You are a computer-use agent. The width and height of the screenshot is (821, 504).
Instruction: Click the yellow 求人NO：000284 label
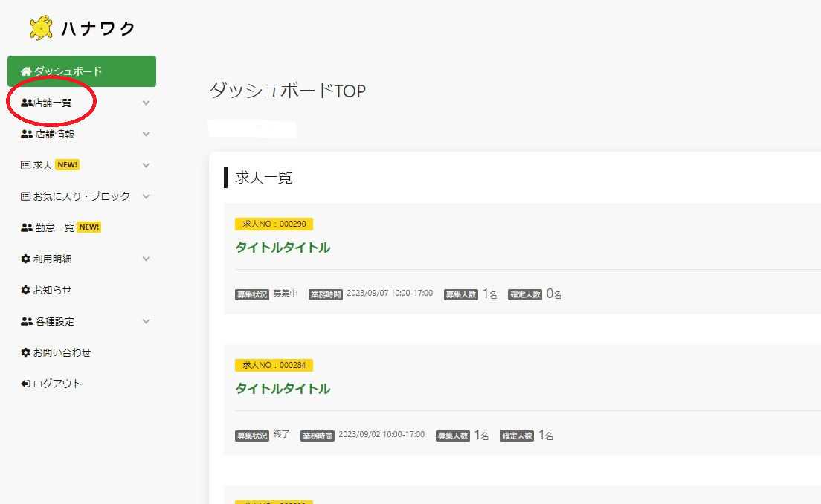275,365
